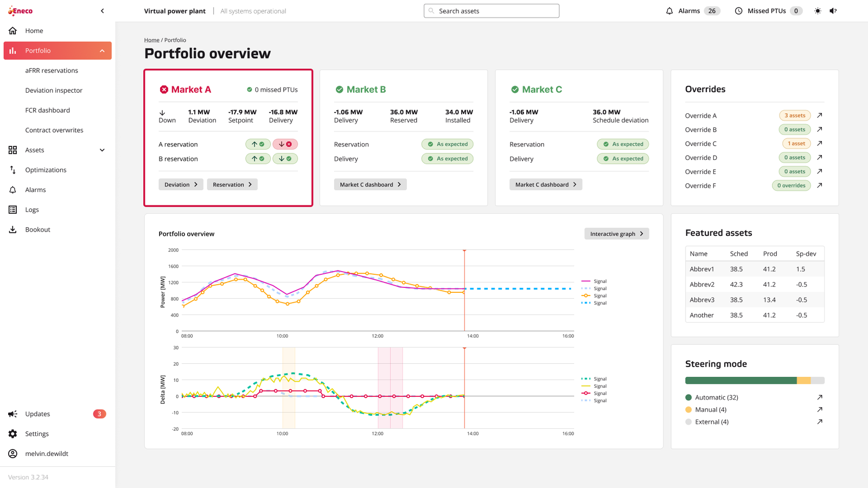Screen dimensions: 868x488
Task: Focus the Search assets input field
Action: 492,11
